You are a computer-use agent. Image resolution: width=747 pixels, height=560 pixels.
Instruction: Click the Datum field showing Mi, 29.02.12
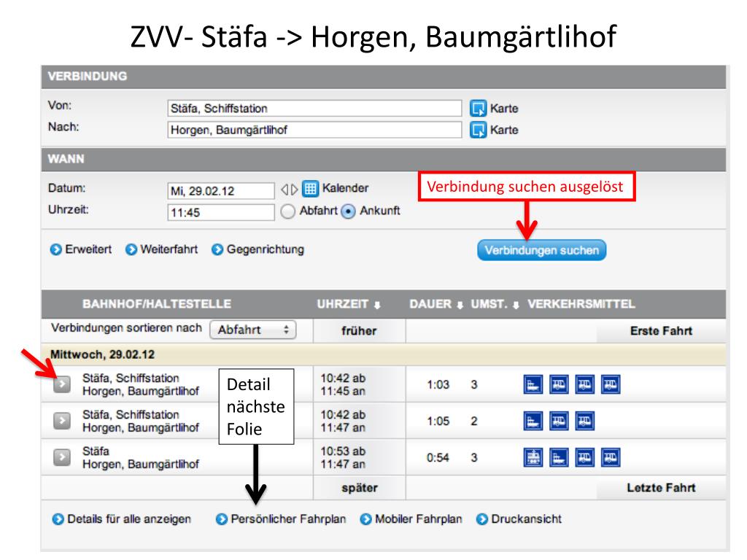click(x=221, y=191)
